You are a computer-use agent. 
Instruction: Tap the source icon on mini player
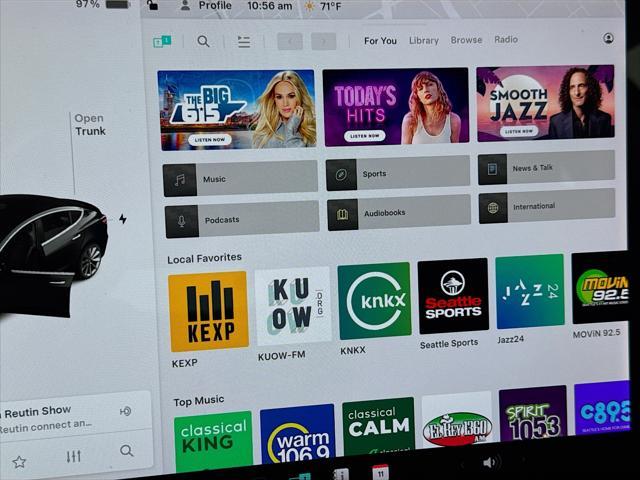pyautogui.click(x=125, y=411)
